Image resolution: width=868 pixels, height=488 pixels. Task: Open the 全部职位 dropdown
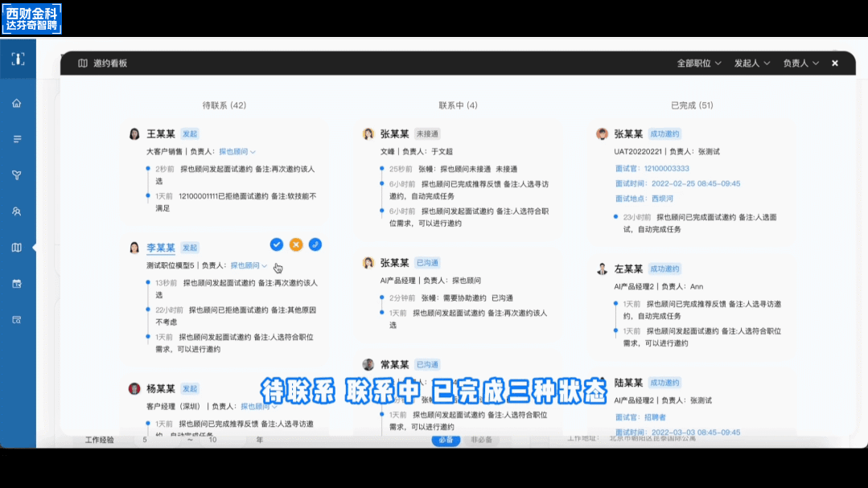point(698,63)
